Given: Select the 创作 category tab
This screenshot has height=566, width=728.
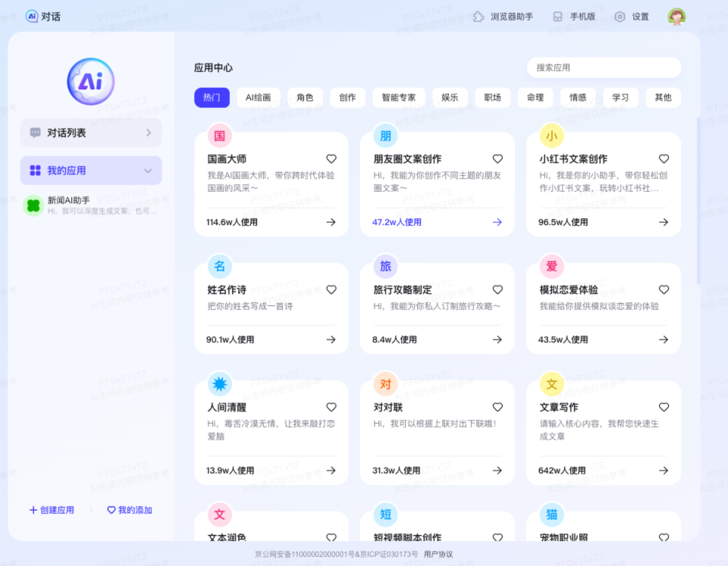Looking at the screenshot, I should (347, 98).
